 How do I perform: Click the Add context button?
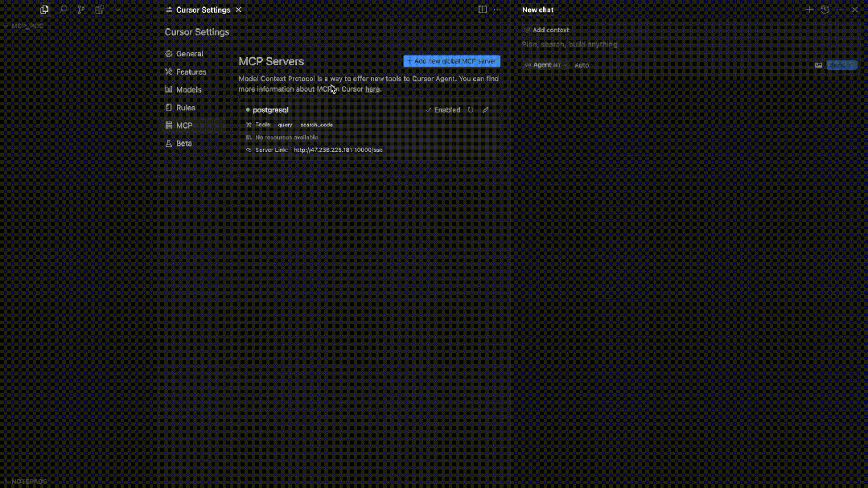coord(546,30)
